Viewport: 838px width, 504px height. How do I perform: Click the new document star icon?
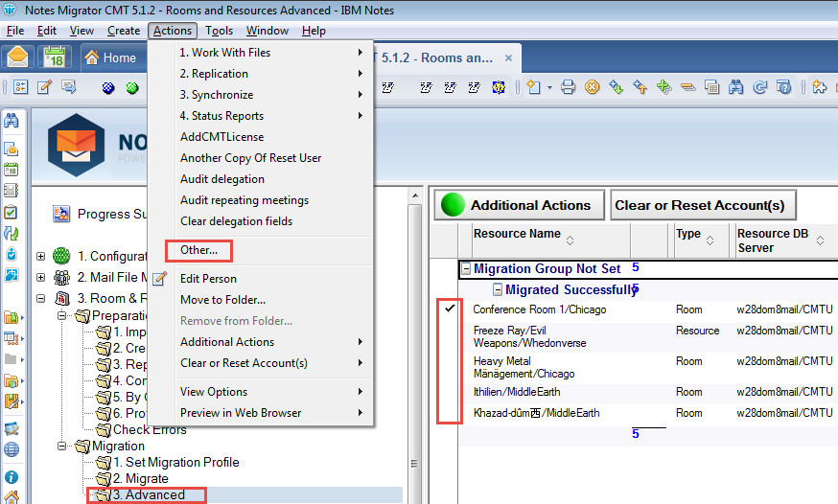click(533, 87)
